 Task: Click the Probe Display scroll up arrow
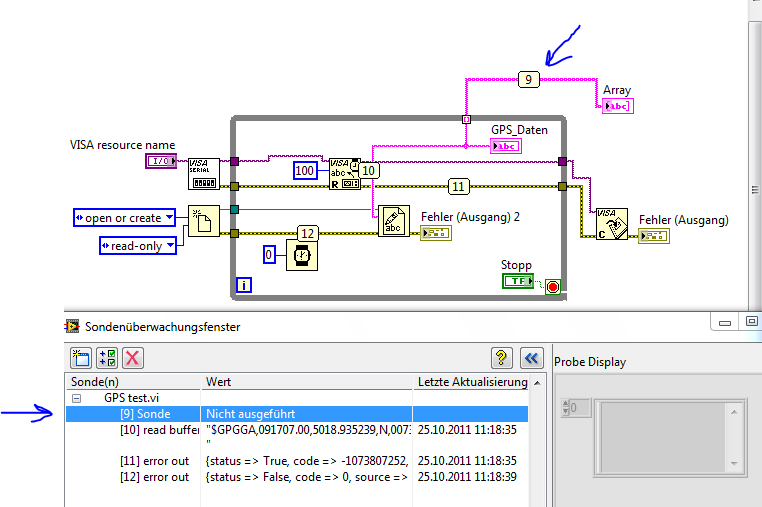coord(734,412)
